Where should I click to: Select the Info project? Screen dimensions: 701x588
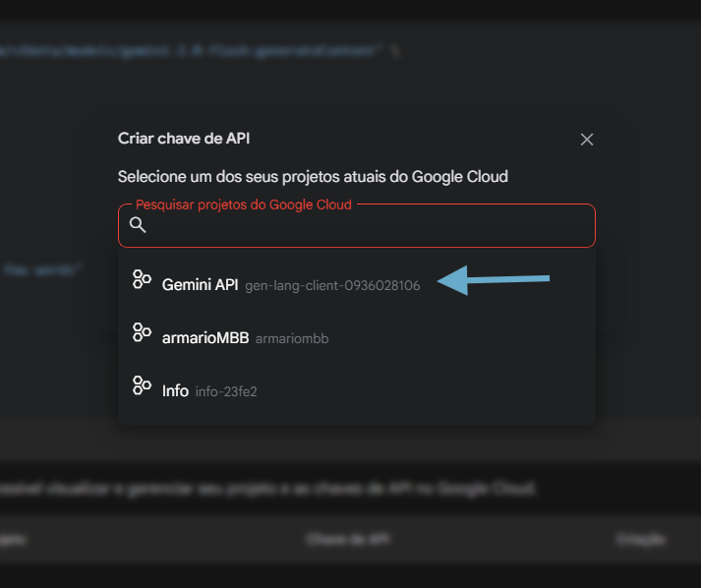point(357,387)
